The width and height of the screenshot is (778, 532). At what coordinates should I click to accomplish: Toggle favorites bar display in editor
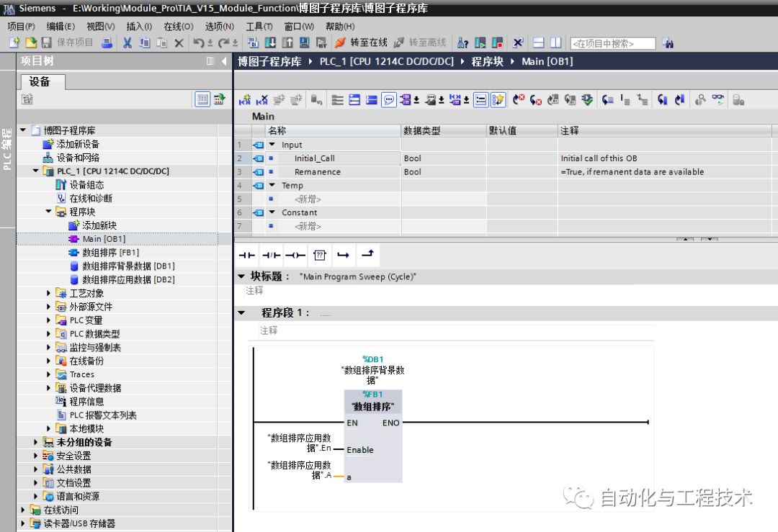(498, 99)
